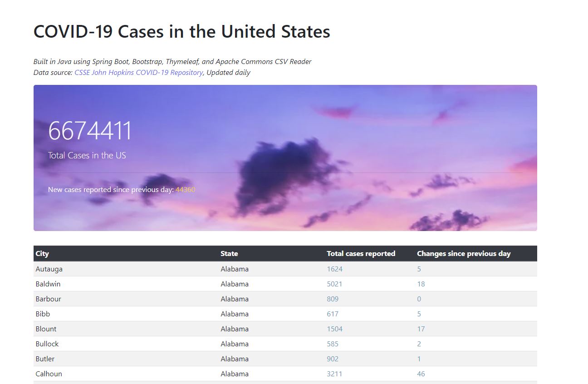Image resolution: width=588 pixels, height=384 pixels.
Task: Click the Built in Java using Spring Boot line
Action: click(172, 61)
